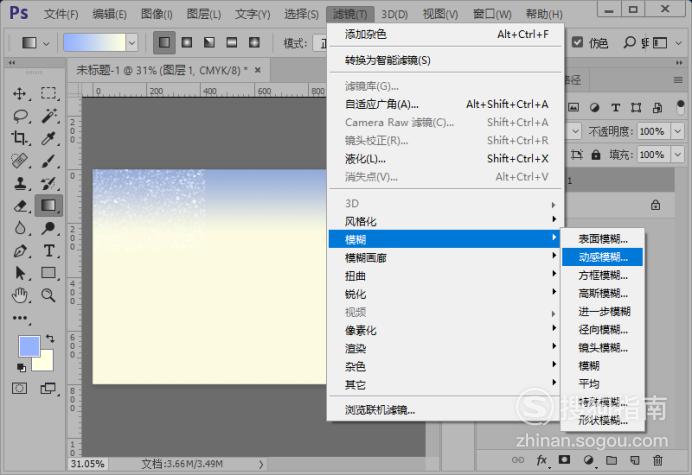Image resolution: width=692 pixels, height=475 pixels.
Task: Create a new layer group folder
Action: 611,460
